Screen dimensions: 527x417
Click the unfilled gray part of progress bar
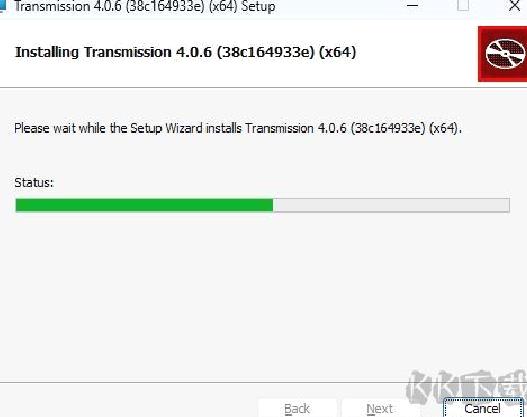click(391, 205)
